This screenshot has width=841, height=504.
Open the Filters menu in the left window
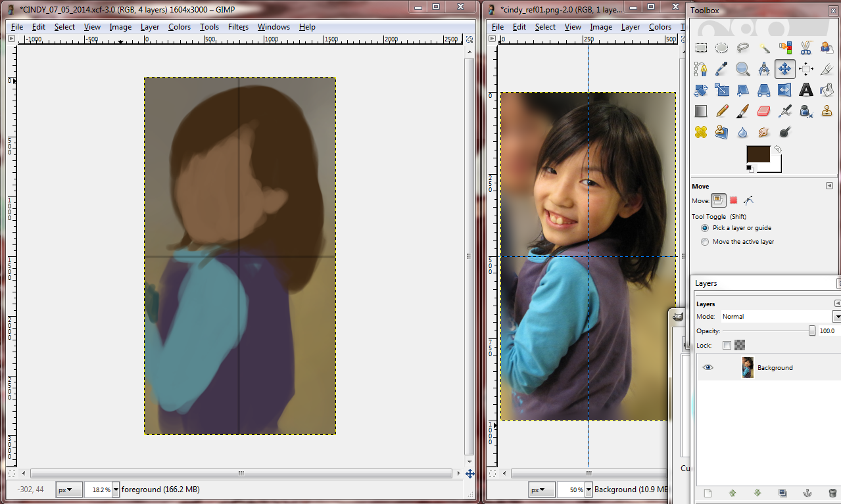point(238,27)
